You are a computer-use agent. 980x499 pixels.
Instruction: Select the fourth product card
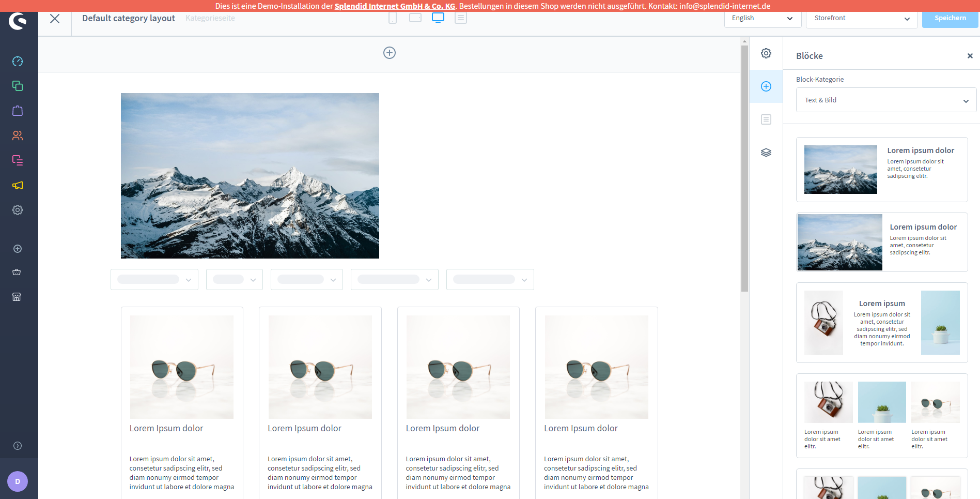point(597,403)
